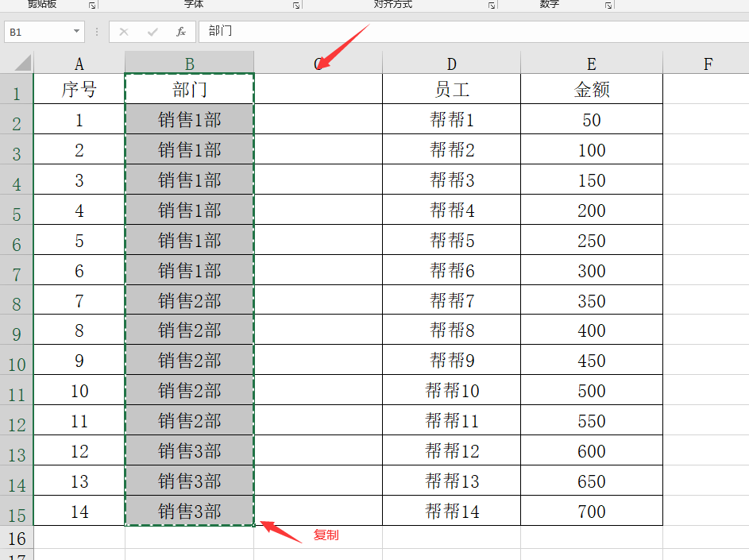749x560 pixels.
Task: Click the 序号 header cell
Action: coord(79,89)
